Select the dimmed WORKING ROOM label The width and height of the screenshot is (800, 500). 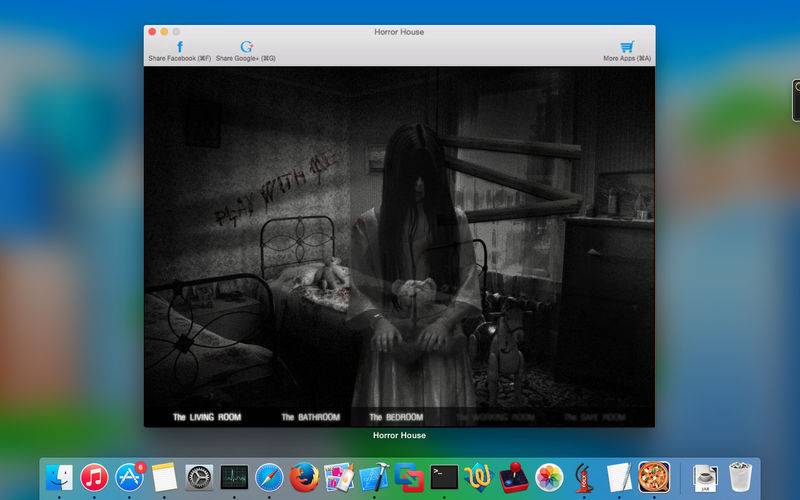tap(495, 417)
